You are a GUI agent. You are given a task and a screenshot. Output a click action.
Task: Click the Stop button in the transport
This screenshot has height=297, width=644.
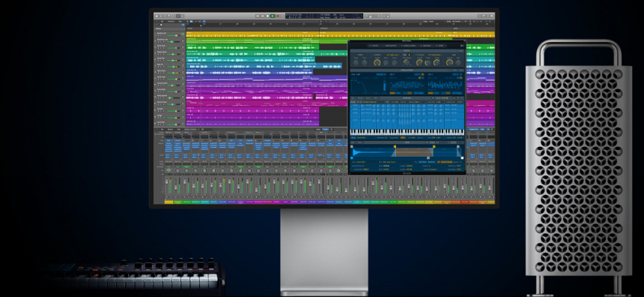267,16
